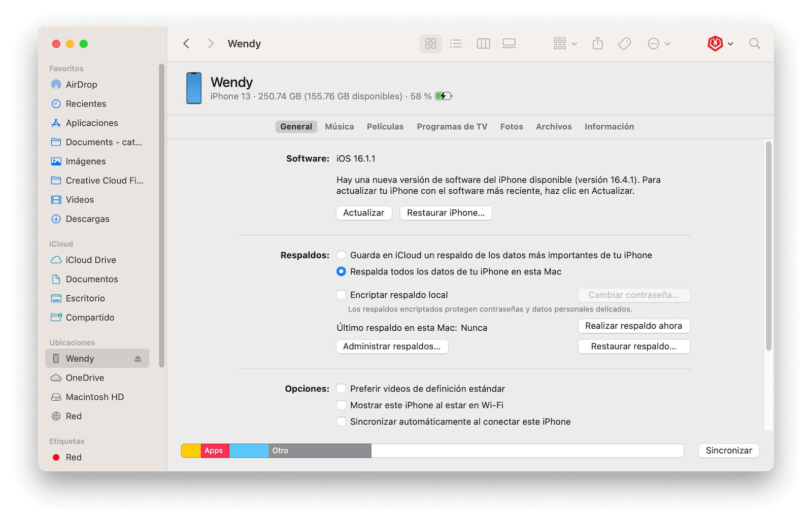Switch to the Información tab
This screenshot has width=812, height=522.
pyautogui.click(x=609, y=127)
